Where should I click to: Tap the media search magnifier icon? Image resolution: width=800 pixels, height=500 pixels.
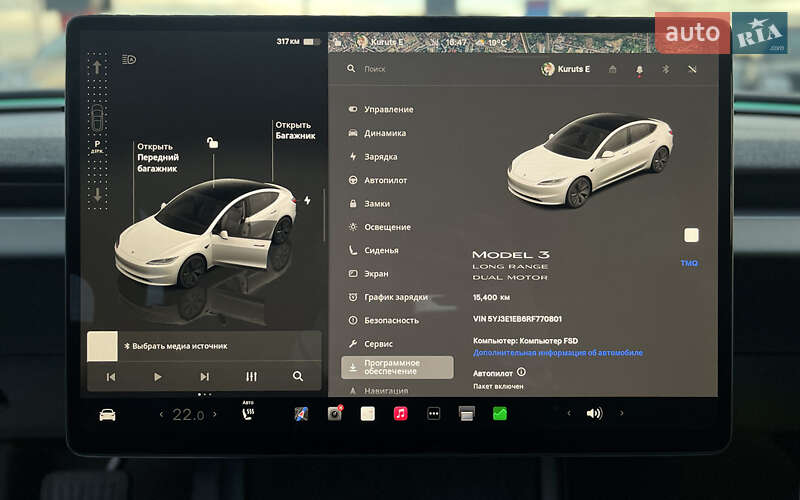(298, 377)
